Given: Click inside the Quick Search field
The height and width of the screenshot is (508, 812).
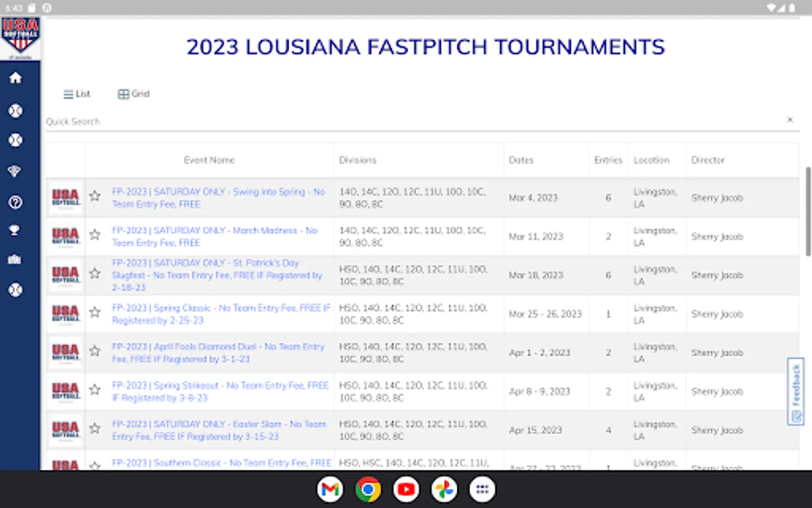Looking at the screenshot, I should pyautogui.click(x=226, y=121).
